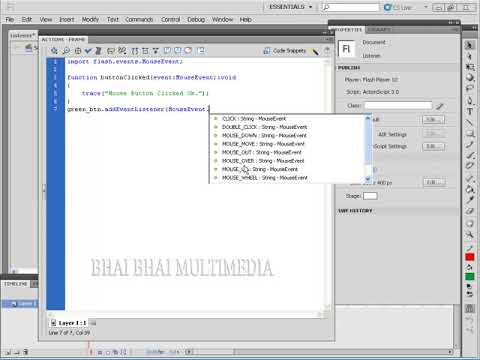Click the Auto format icon

coord(98,51)
